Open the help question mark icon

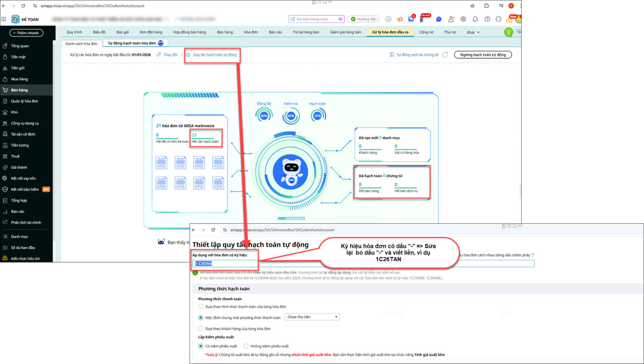point(487,19)
